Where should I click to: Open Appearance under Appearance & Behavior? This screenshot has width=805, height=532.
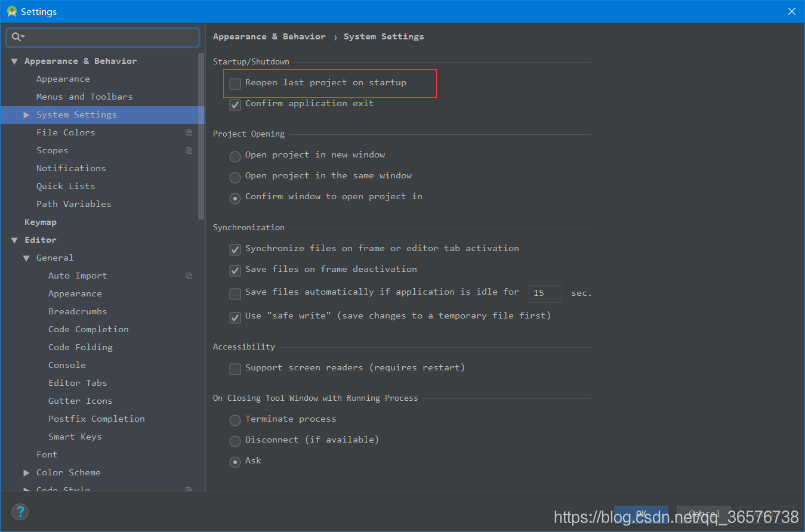coord(63,79)
